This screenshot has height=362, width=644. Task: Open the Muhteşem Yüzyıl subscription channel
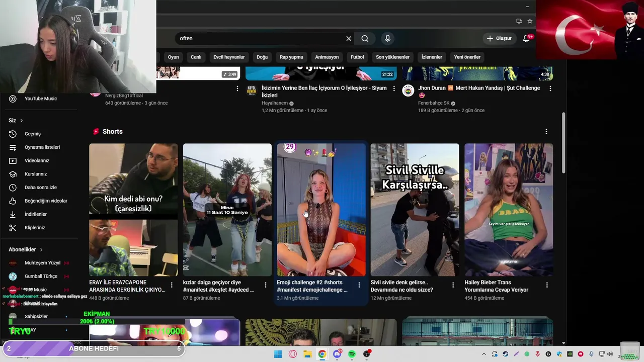43,263
